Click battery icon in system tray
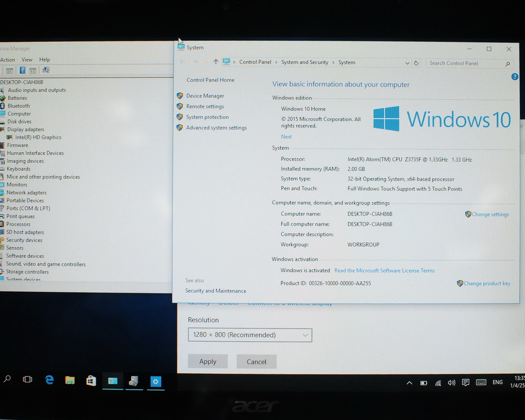The width and height of the screenshot is (525, 420). tap(424, 383)
